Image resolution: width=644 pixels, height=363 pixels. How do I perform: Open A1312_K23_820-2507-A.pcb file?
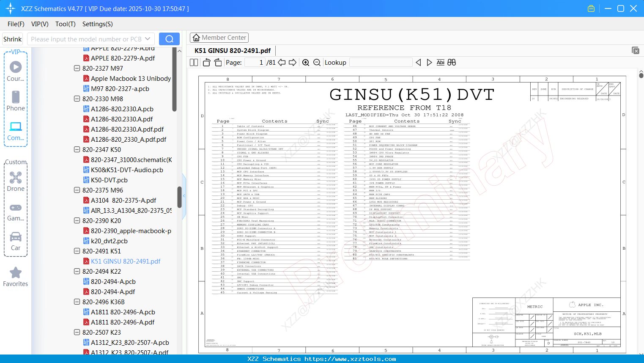[130, 343]
